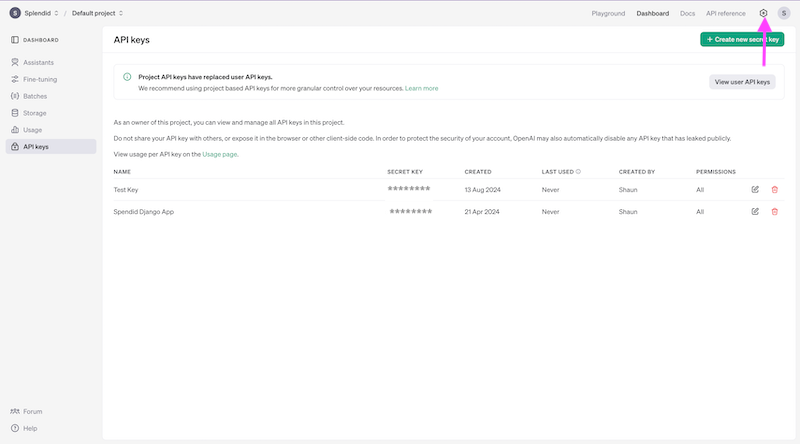The width and height of the screenshot is (800, 444).
Task: Click the API keys page heading
Action: click(131, 40)
